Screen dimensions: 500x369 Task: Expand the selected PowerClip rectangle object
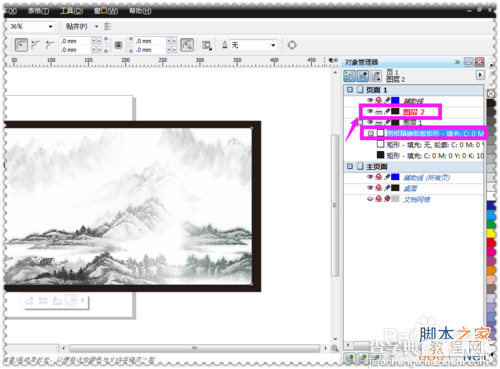[x=370, y=133]
